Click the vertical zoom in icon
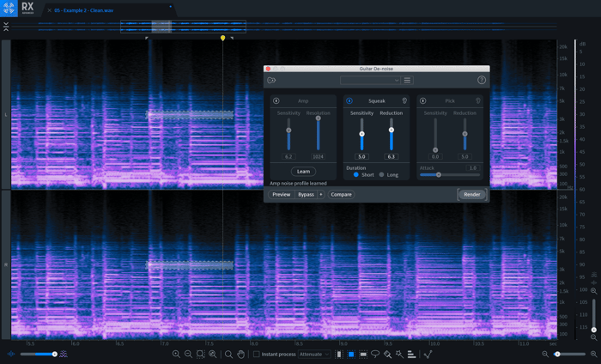 [594, 291]
